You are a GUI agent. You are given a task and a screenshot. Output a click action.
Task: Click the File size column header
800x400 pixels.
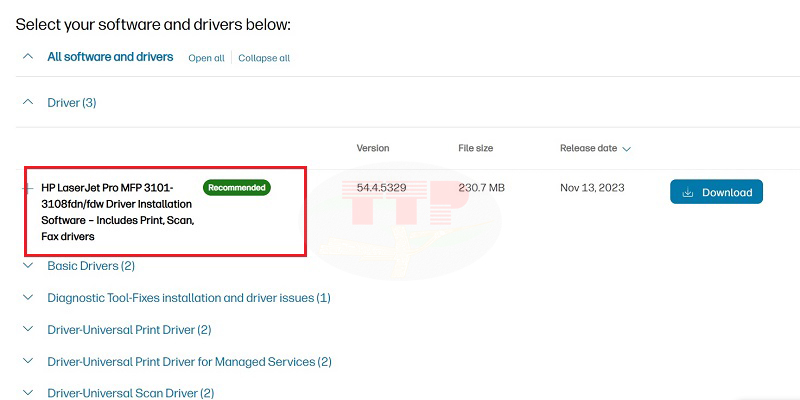(x=476, y=148)
